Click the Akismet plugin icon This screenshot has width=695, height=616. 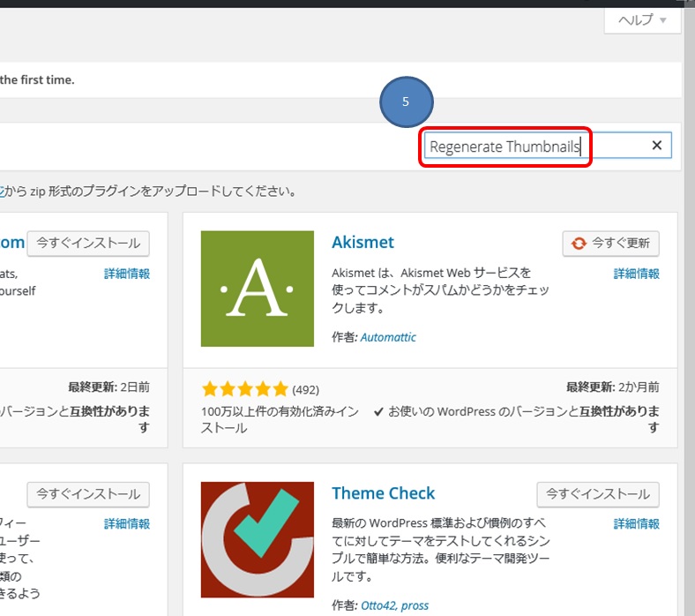click(258, 289)
